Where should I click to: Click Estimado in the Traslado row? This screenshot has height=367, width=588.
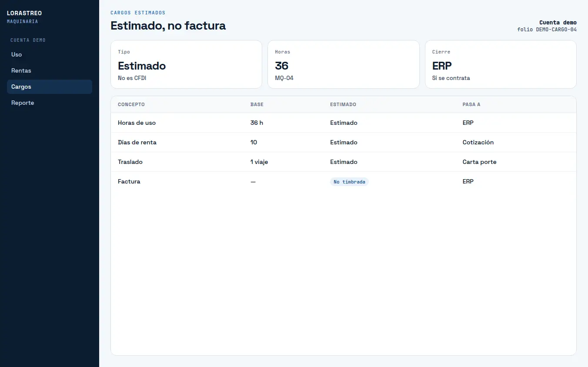coord(344,162)
